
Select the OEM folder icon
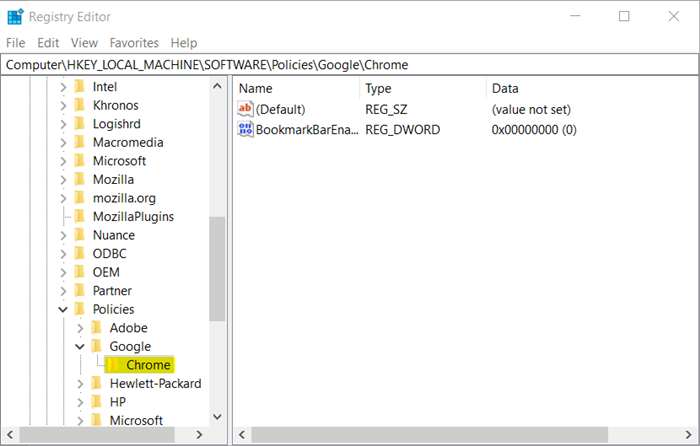pyautogui.click(x=80, y=271)
